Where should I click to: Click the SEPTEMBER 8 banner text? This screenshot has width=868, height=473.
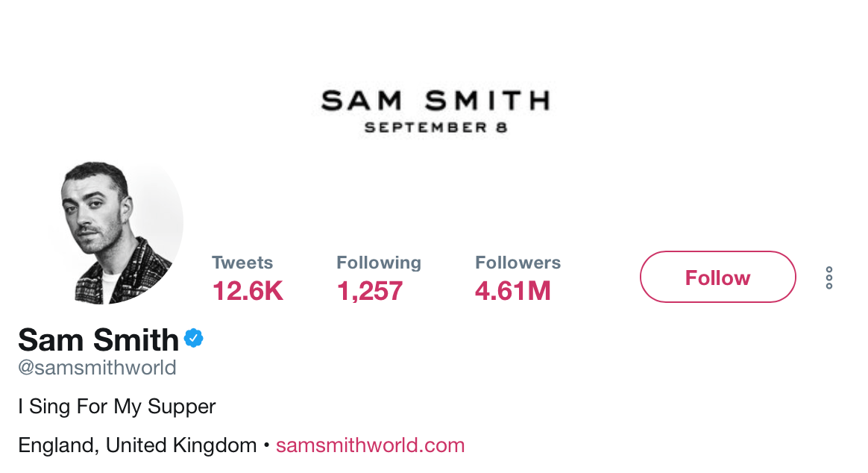[x=435, y=128]
